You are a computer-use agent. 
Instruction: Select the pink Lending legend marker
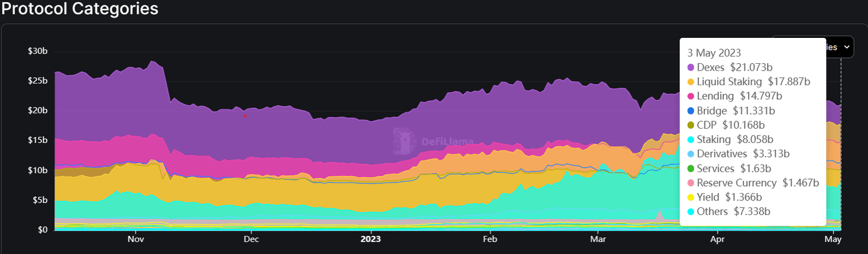(x=691, y=97)
